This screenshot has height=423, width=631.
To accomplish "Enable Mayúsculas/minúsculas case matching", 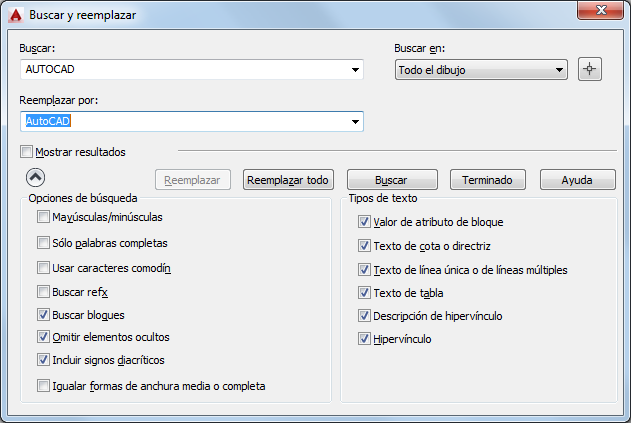I will (x=43, y=217).
